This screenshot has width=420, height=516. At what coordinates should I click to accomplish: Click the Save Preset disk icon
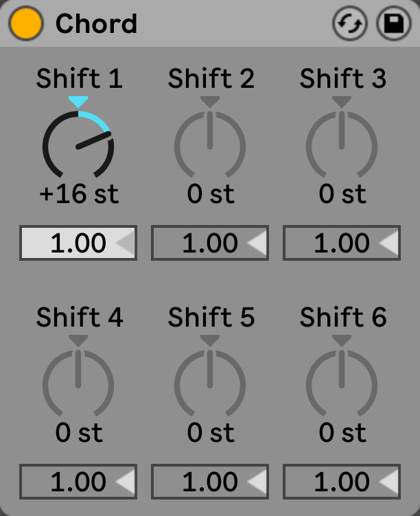(x=394, y=23)
